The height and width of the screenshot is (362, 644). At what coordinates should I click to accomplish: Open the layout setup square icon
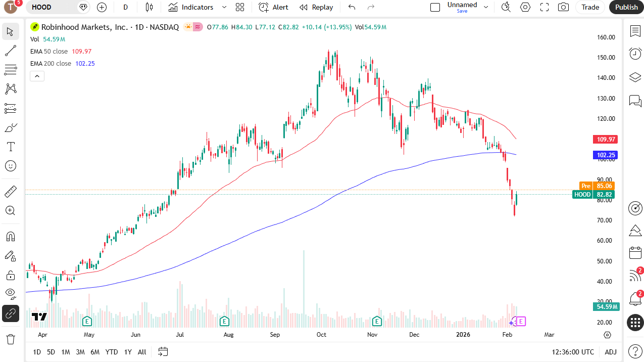435,7
